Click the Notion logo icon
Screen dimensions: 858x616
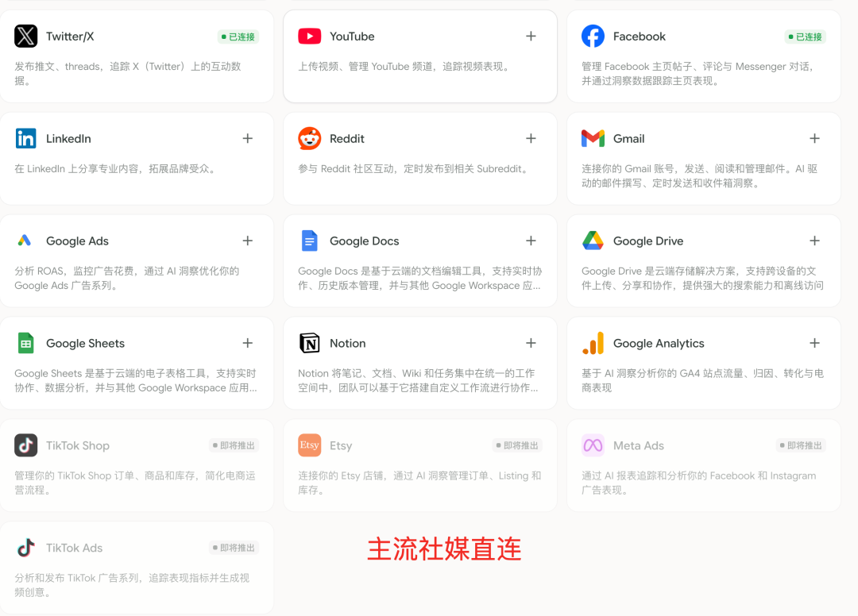[309, 343]
